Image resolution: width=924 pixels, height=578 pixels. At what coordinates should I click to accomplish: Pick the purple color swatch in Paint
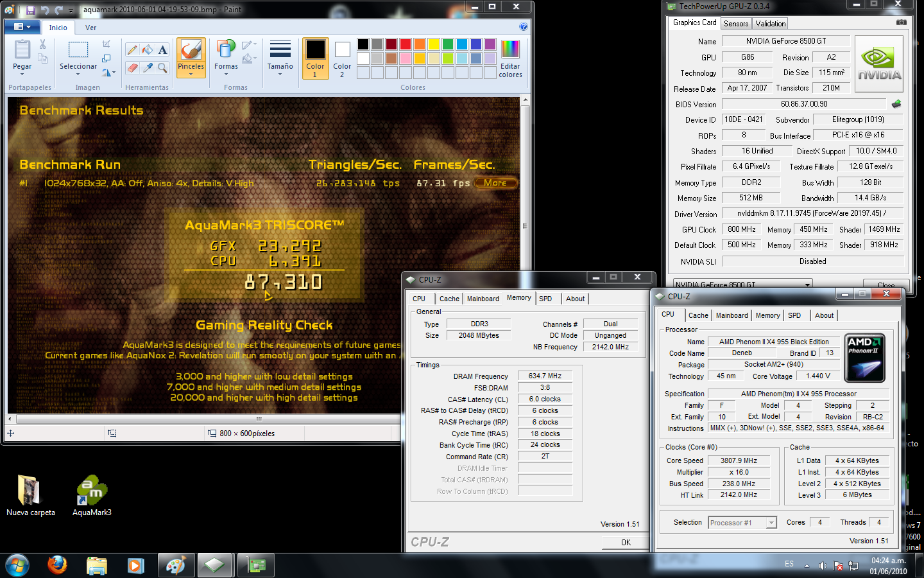pyautogui.click(x=490, y=44)
